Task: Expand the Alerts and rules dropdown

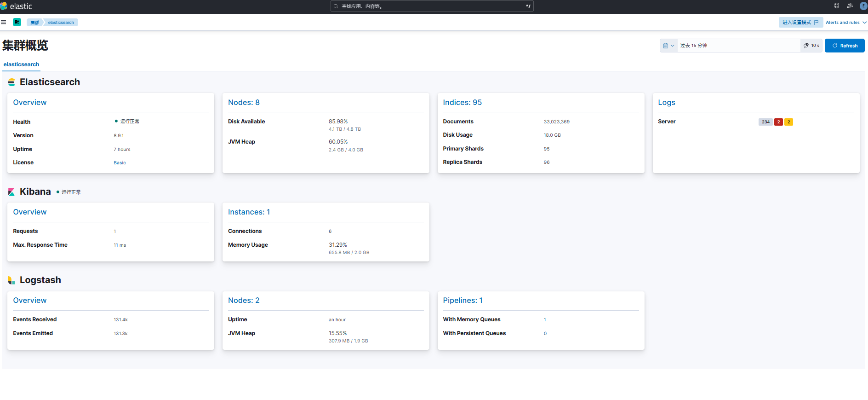Action: 846,23
